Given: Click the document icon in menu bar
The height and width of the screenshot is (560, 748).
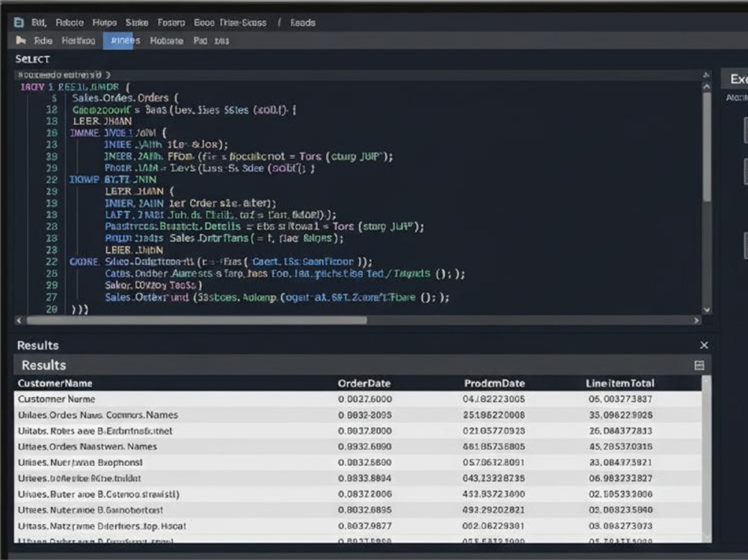Looking at the screenshot, I should click(x=19, y=22).
